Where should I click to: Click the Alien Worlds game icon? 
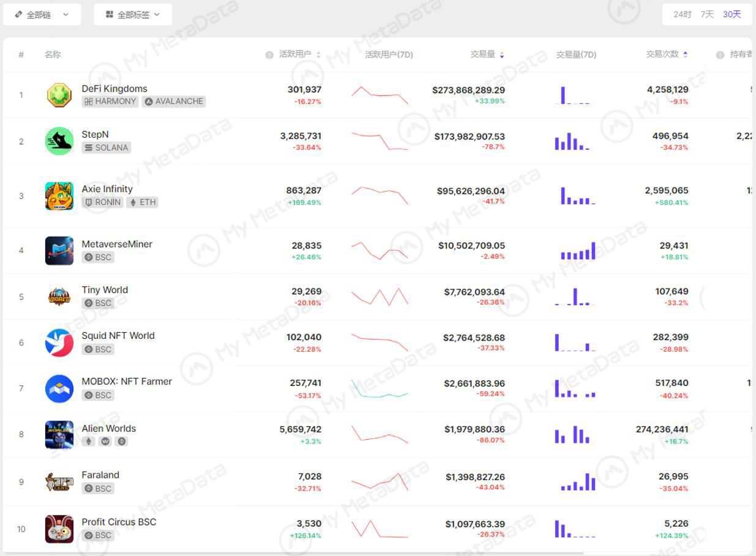point(59,435)
